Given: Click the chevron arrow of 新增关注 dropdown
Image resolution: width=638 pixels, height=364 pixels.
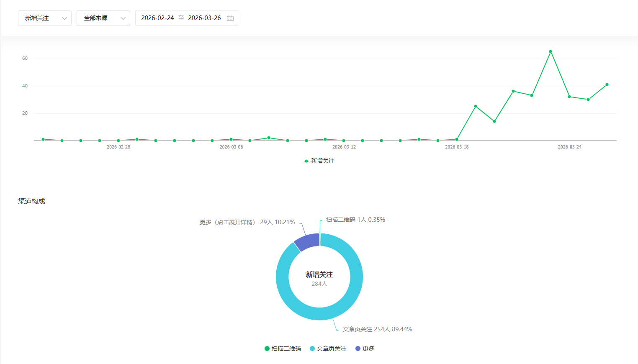Looking at the screenshot, I should [x=64, y=18].
